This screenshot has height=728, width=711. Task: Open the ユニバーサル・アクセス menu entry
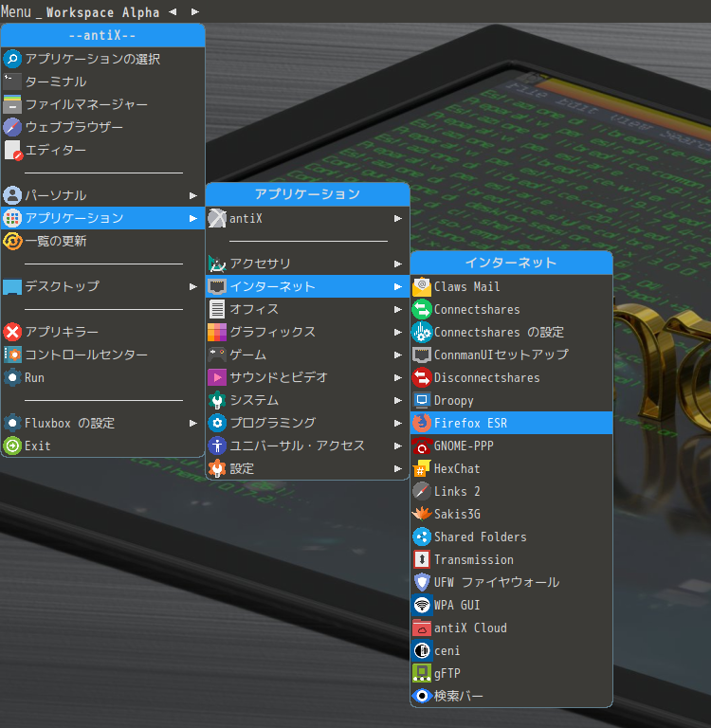[307, 446]
